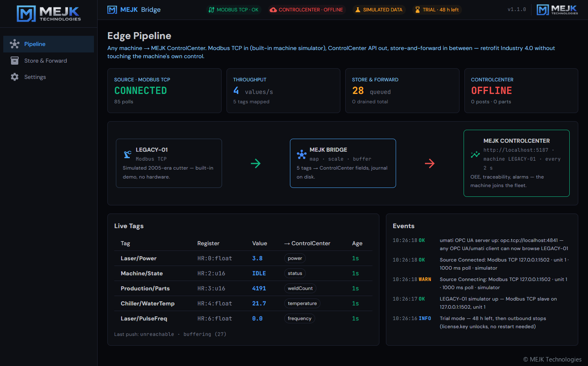
Task: Click the Production/Parts tag name
Action: [145, 288]
